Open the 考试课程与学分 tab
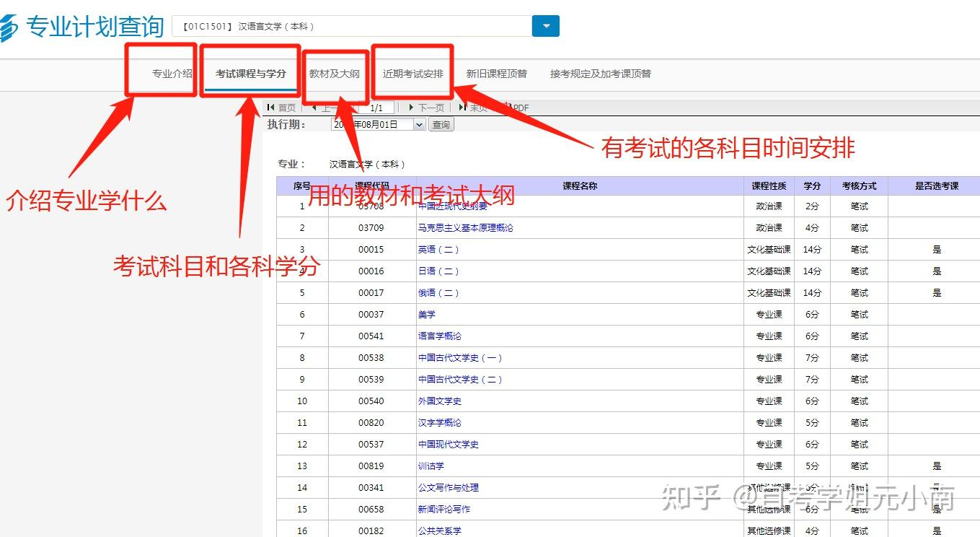This screenshot has height=537, width=980. (250, 74)
